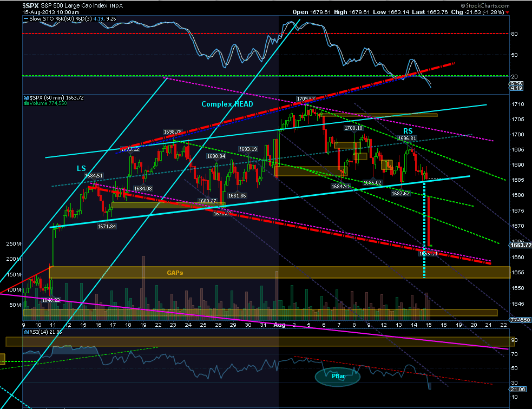Click the 1663.72 current price tag on right axis
Viewport: 532px width, 409px height.
pos(521,245)
